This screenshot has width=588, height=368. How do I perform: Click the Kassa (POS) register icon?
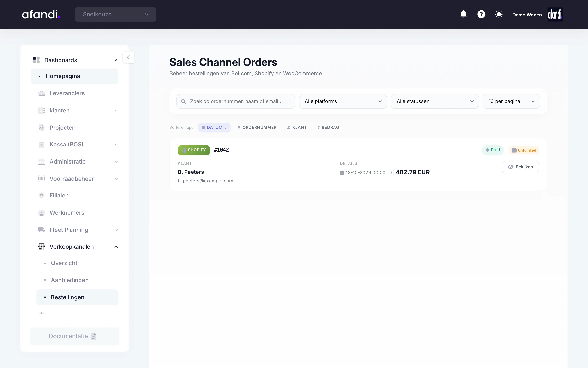pyautogui.click(x=42, y=145)
